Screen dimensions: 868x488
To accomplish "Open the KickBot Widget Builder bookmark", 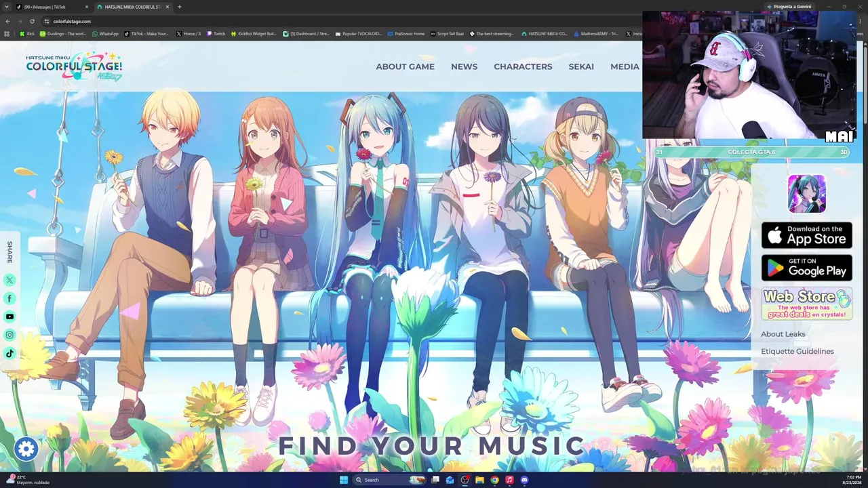I will (254, 33).
